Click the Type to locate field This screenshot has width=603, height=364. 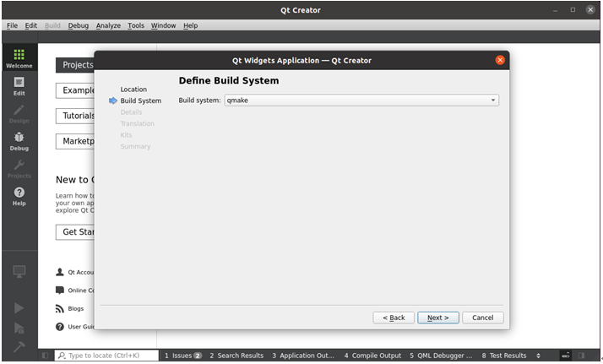(x=106, y=356)
